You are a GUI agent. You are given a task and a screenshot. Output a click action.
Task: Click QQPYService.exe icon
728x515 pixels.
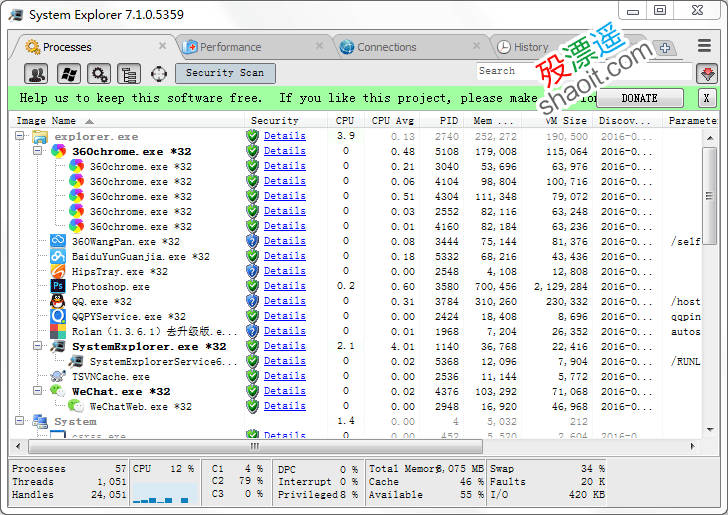click(58, 316)
